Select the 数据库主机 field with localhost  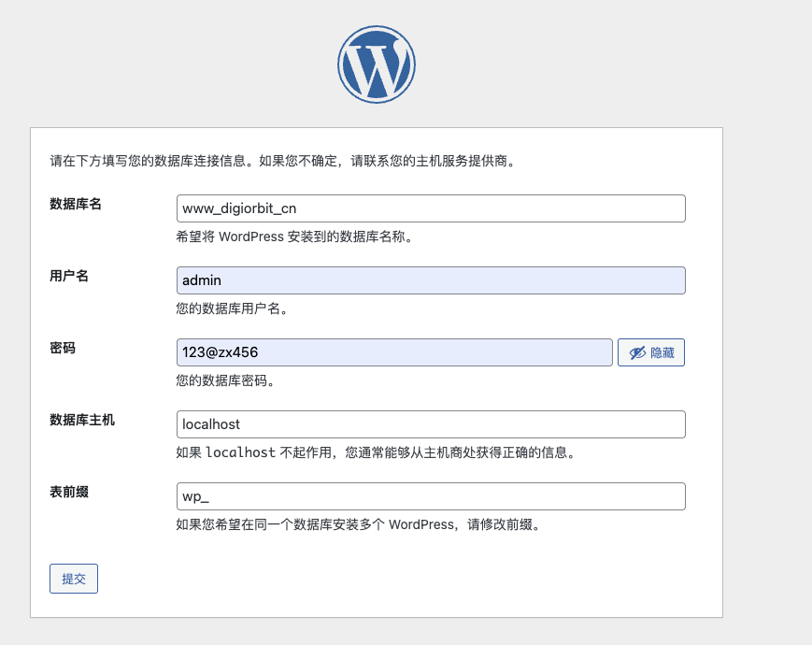[431, 424]
